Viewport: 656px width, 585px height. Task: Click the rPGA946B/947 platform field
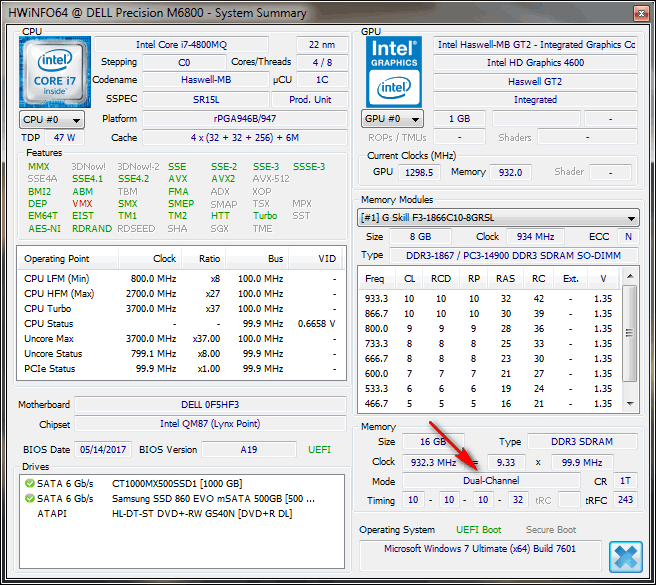[x=245, y=119]
